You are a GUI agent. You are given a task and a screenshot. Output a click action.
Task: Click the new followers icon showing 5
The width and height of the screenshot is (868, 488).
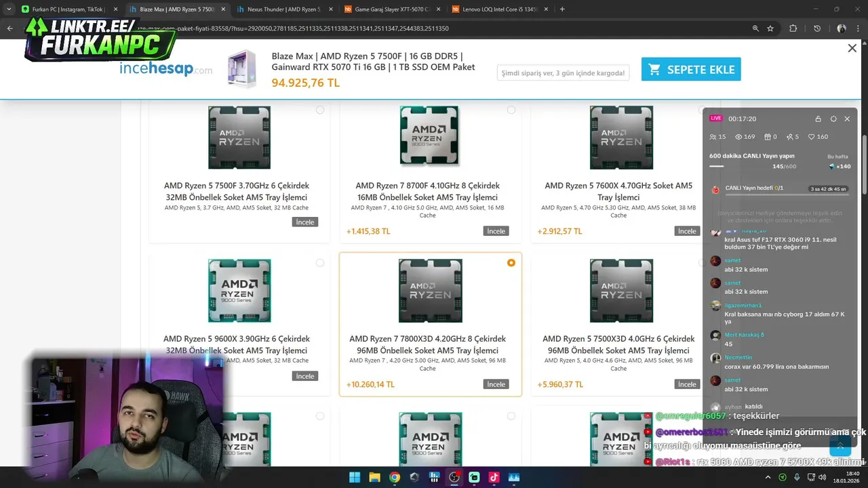(x=790, y=137)
